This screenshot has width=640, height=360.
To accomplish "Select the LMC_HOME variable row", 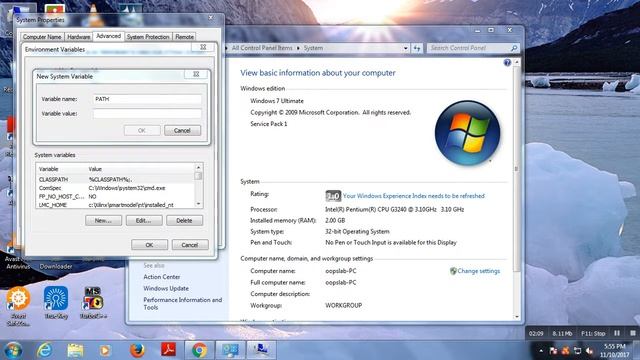I will 115,205.
